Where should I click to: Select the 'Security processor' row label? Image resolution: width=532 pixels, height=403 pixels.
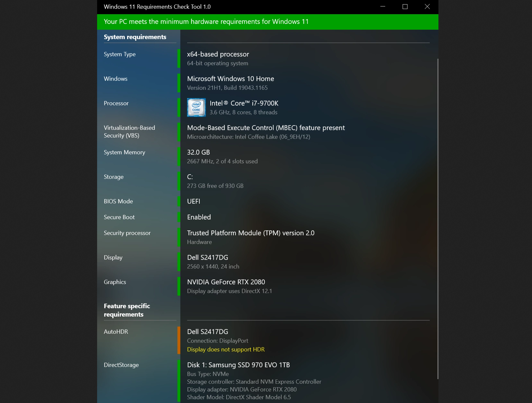[127, 233]
